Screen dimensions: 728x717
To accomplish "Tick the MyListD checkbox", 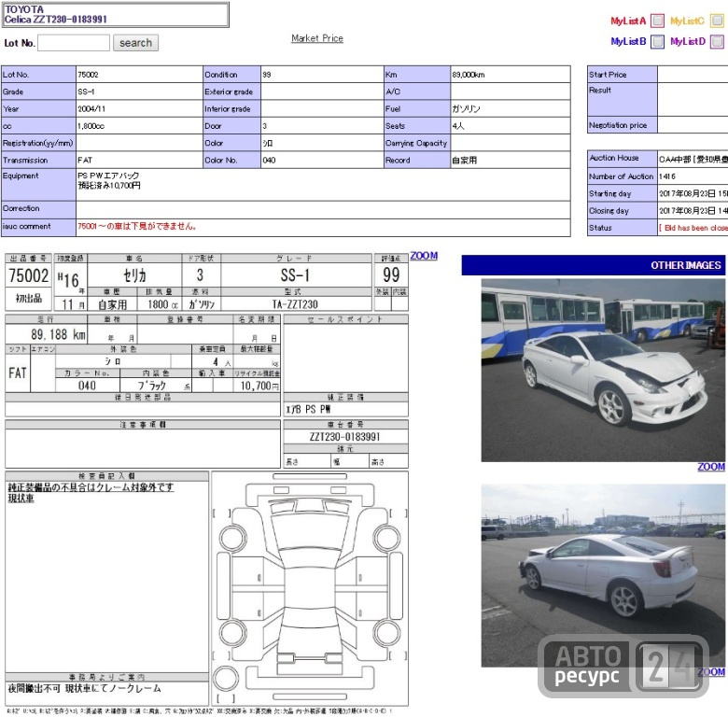I will pos(718,41).
